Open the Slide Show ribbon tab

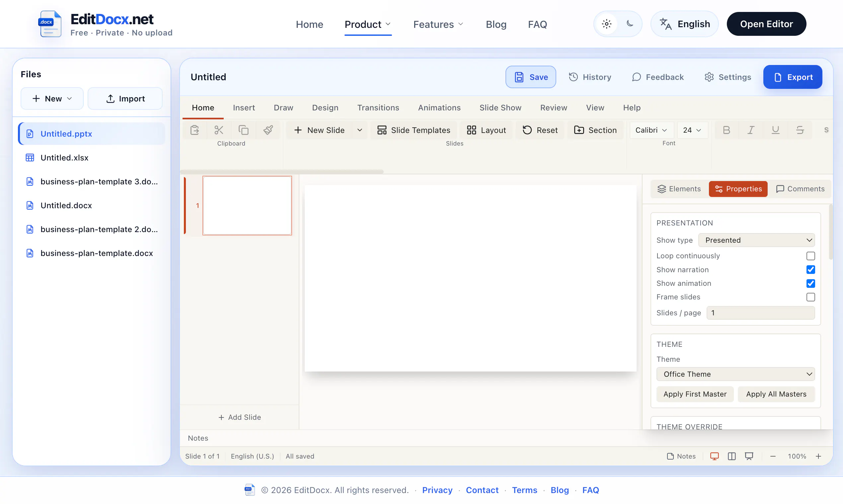coord(500,108)
